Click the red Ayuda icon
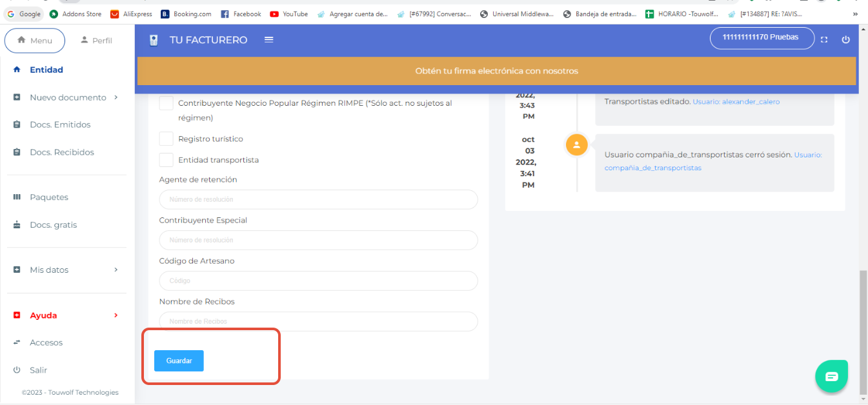This screenshot has height=405, width=868. pyautogui.click(x=17, y=315)
